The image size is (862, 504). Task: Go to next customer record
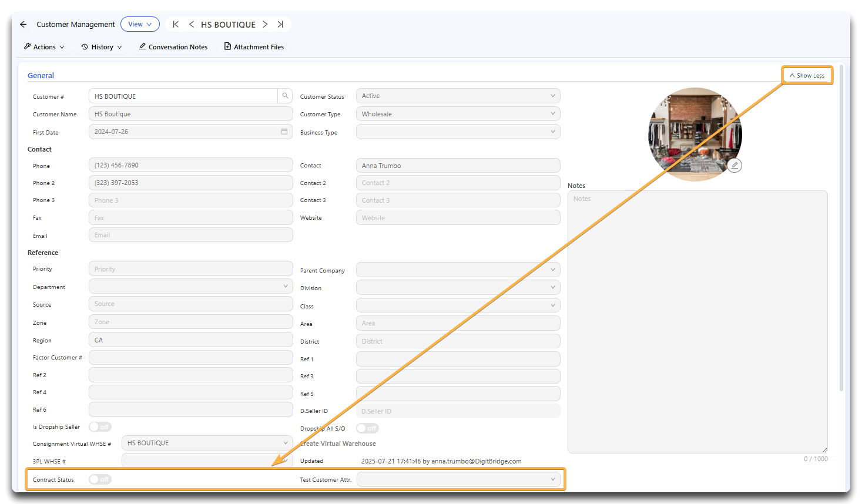point(265,24)
